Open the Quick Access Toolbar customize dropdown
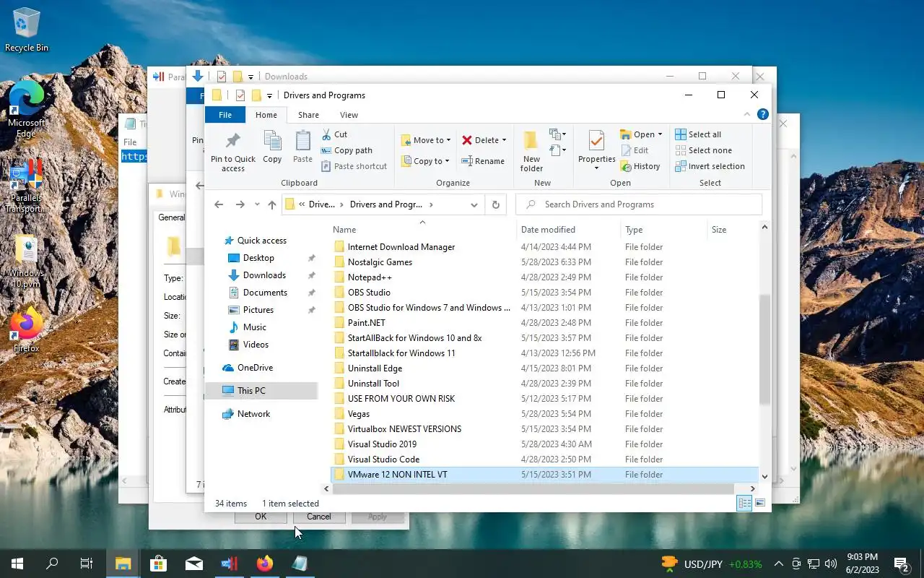This screenshot has width=924, height=578. coord(269,95)
